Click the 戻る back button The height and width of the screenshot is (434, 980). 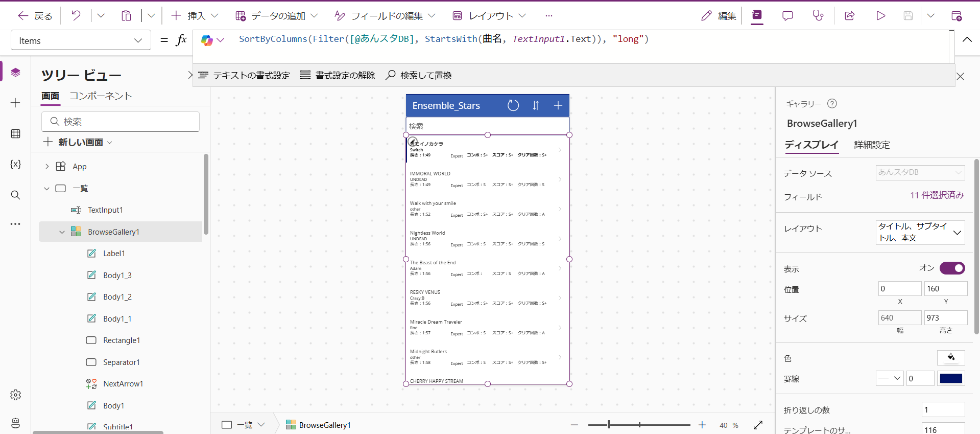coord(35,16)
